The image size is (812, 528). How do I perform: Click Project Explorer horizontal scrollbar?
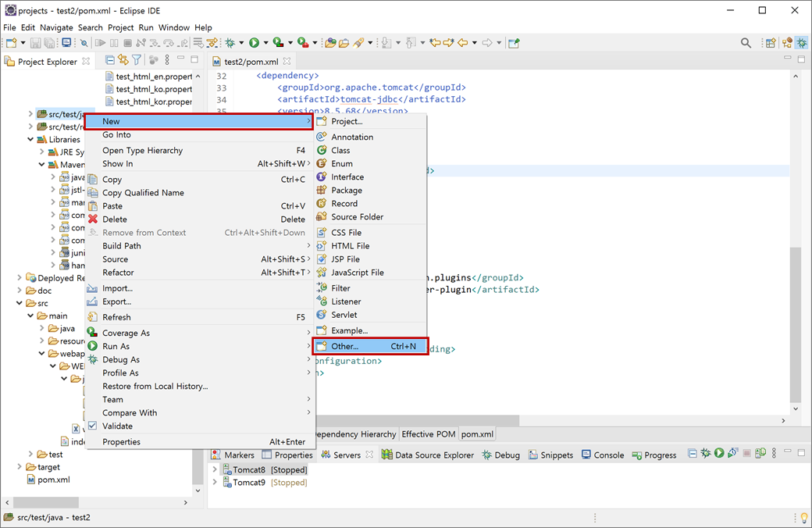[x=45, y=502]
